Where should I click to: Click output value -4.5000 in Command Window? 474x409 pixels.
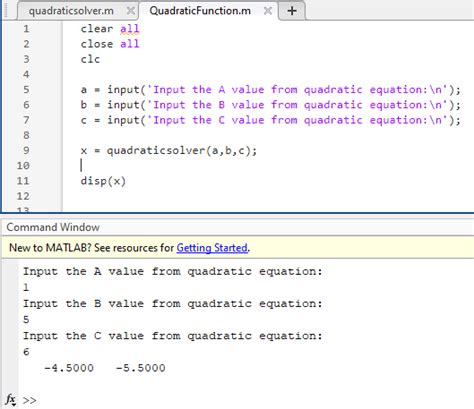point(69,368)
